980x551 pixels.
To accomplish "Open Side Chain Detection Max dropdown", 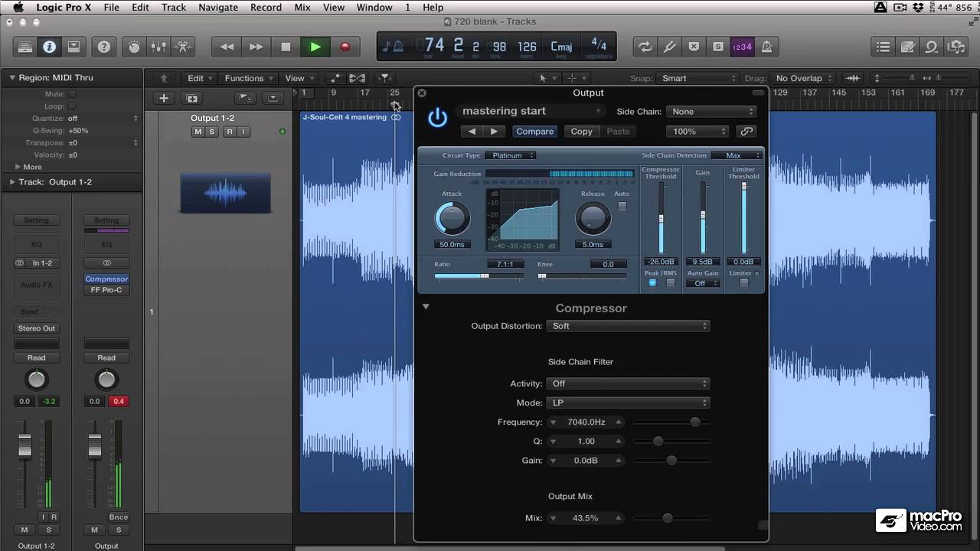I will [x=737, y=155].
